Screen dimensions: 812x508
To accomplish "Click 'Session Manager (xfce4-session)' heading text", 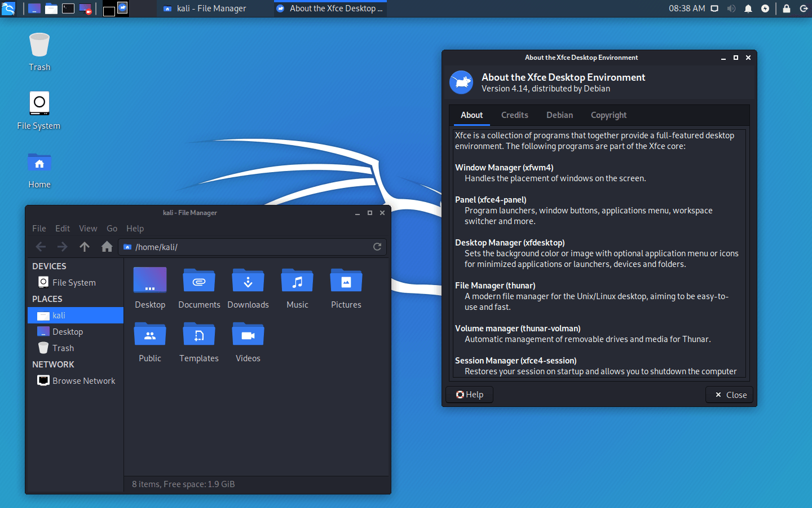I will pyautogui.click(x=516, y=361).
